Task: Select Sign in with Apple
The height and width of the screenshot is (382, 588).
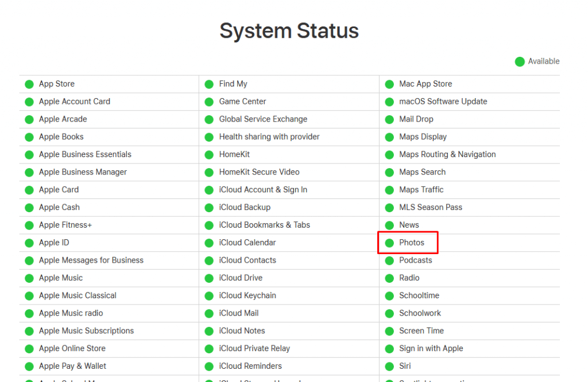Action: click(431, 348)
